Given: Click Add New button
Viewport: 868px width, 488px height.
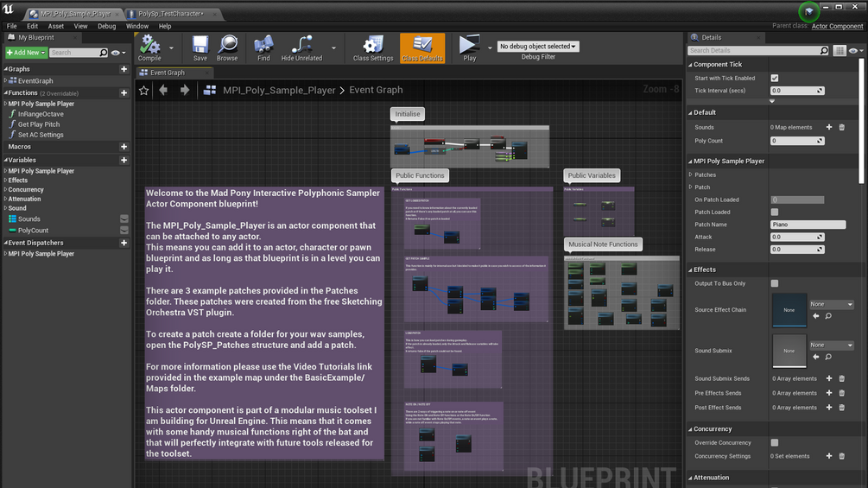Looking at the screenshot, I should click(x=26, y=53).
